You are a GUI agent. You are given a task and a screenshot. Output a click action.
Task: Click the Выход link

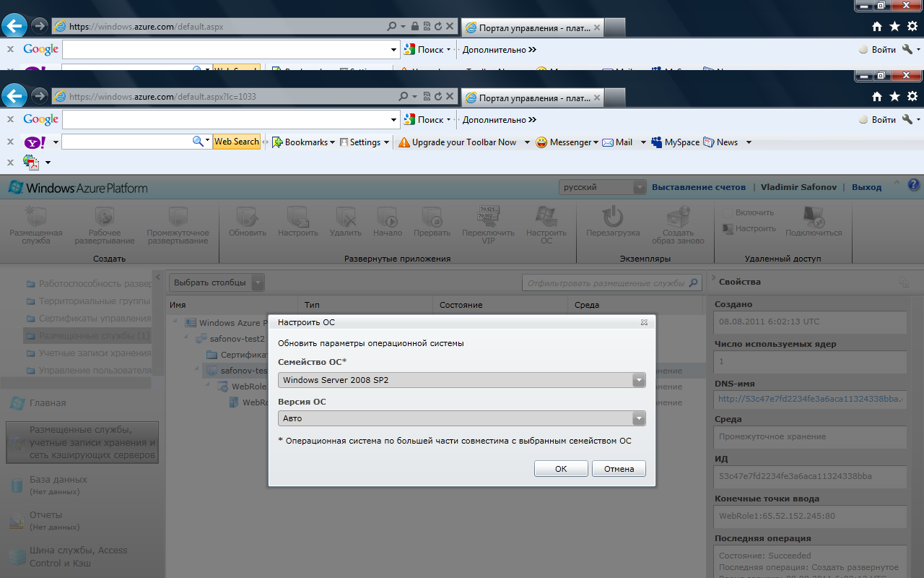866,187
